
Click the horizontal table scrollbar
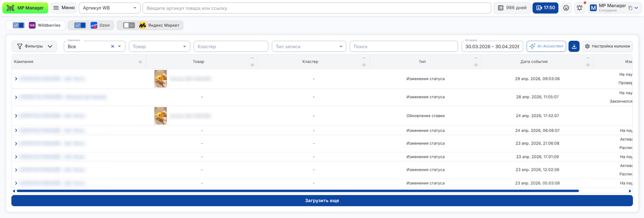coord(298,191)
